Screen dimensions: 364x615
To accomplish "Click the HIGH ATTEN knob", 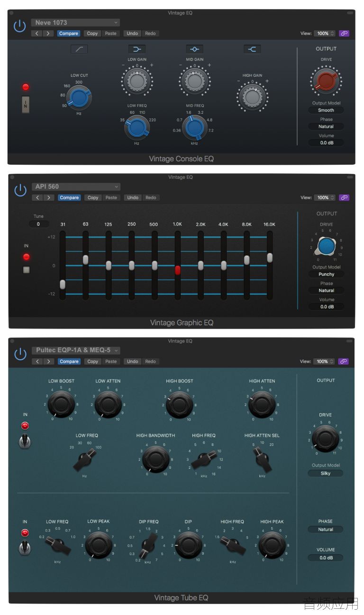I will tap(262, 404).
